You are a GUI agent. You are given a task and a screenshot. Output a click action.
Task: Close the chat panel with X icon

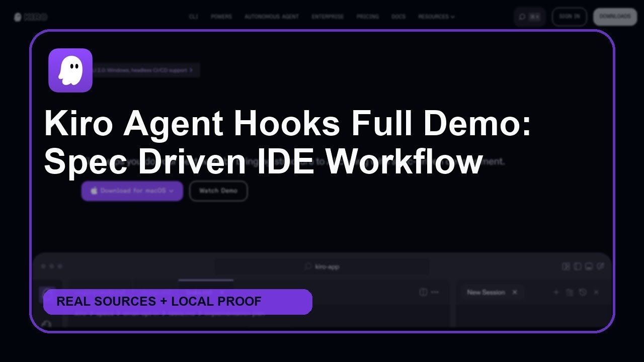(596, 292)
